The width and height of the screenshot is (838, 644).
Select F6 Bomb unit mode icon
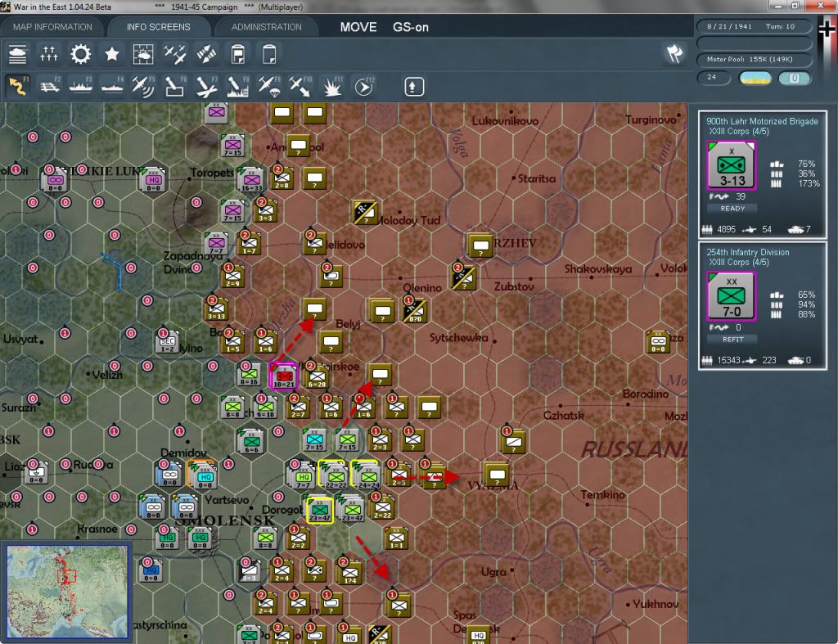click(x=175, y=86)
